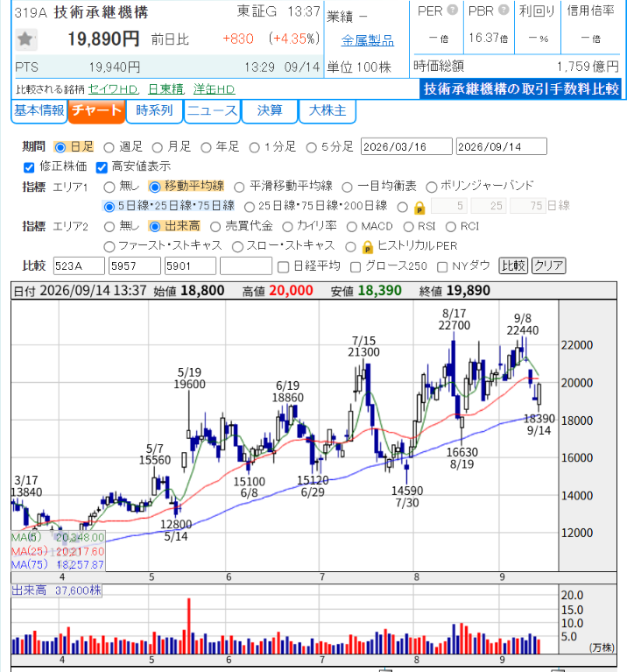The height and width of the screenshot is (672, 627).
Task: Check the 日経平均 comparison checkbox
Action: 283,267
